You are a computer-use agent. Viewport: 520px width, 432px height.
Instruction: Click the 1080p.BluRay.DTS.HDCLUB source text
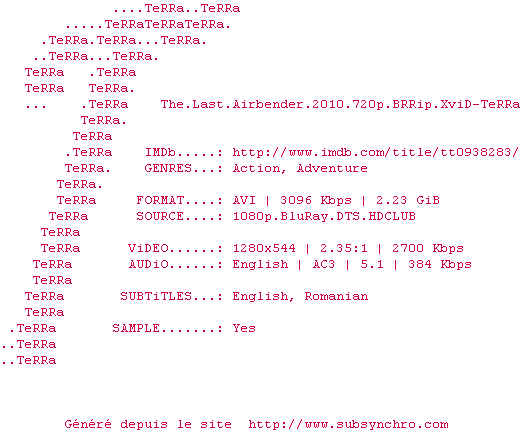pos(324,216)
